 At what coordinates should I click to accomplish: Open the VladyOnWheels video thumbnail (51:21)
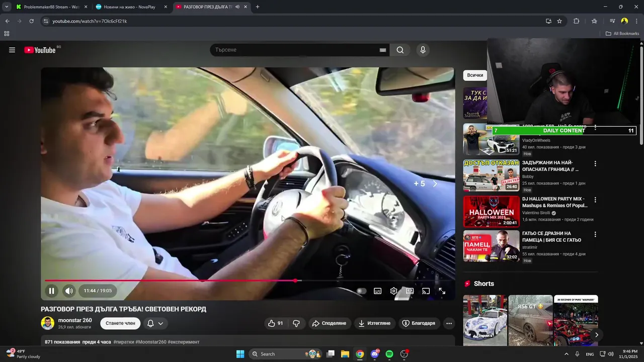click(x=491, y=139)
